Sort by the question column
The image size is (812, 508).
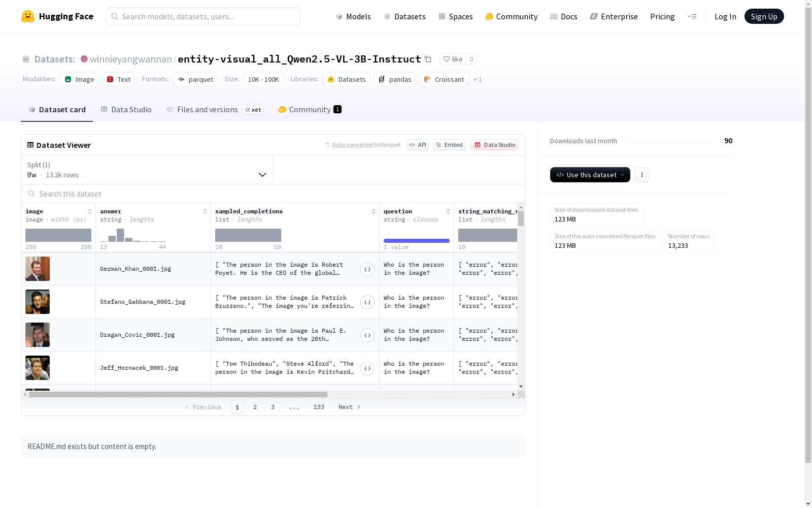tap(448, 211)
